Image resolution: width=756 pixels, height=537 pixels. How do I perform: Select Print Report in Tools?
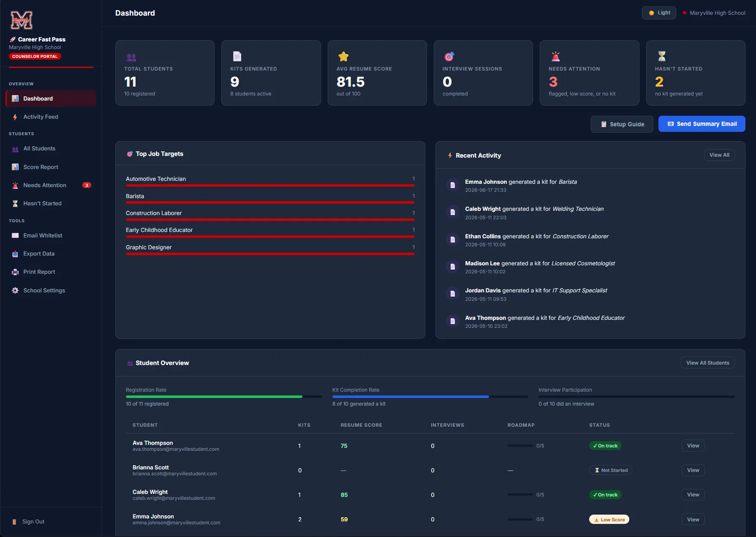click(x=51, y=272)
